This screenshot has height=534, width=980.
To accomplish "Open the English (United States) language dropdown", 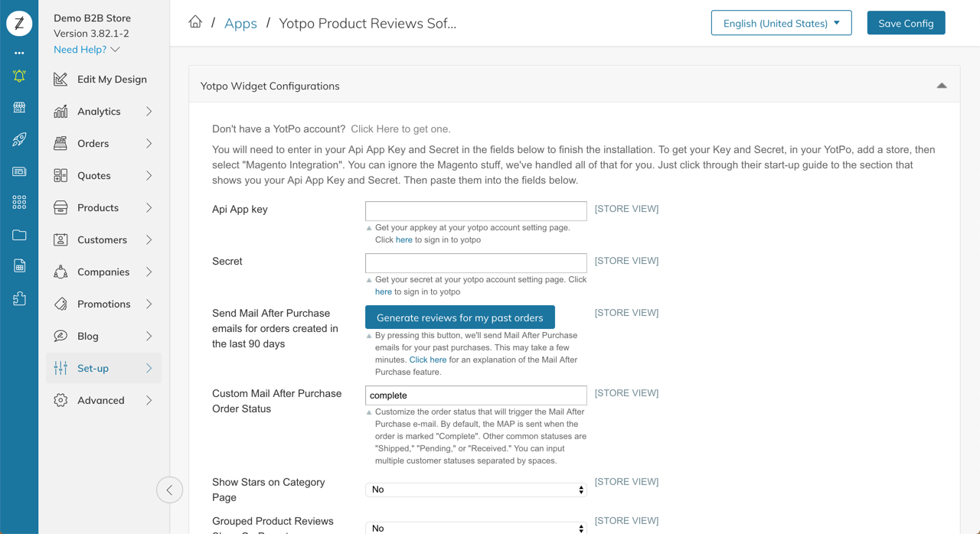I will point(781,23).
